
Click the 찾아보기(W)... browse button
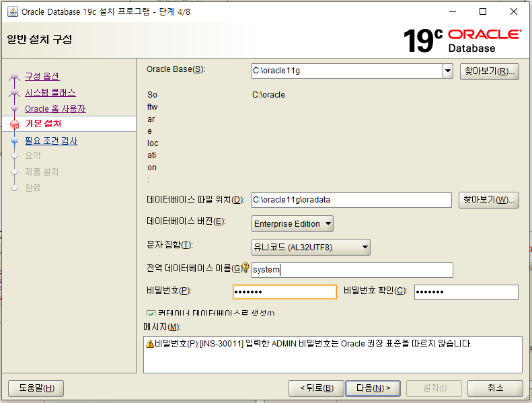[489, 200]
